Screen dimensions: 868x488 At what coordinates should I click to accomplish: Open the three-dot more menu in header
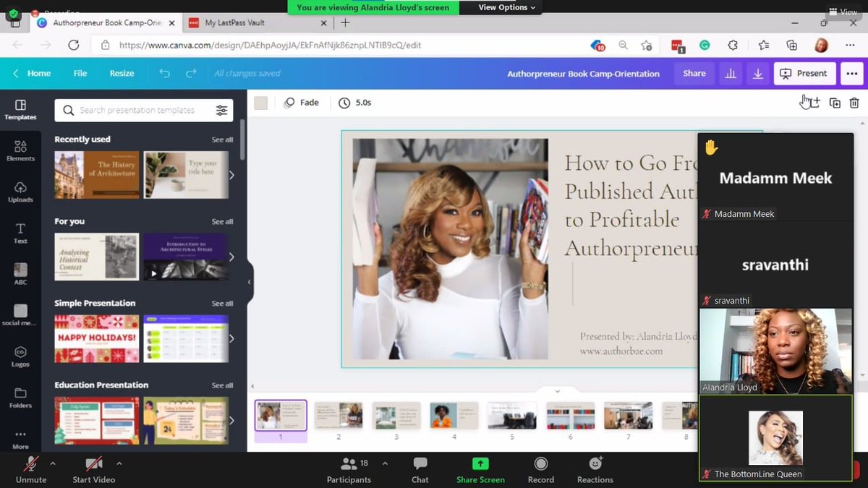tap(851, 73)
